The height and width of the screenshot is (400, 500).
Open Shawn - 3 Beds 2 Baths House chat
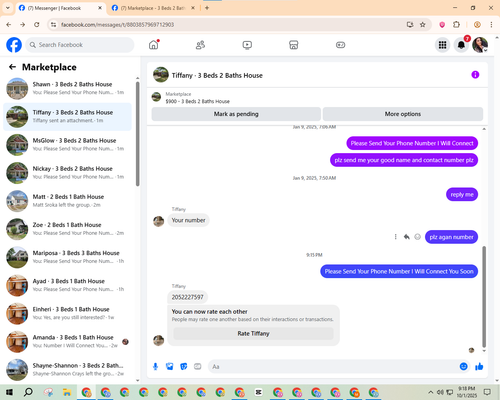click(67, 88)
